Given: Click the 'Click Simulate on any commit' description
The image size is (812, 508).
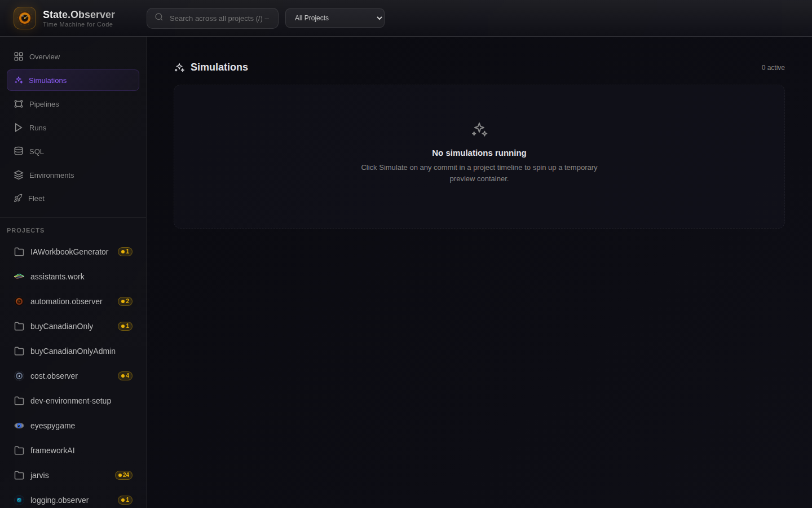Looking at the screenshot, I should [x=479, y=173].
